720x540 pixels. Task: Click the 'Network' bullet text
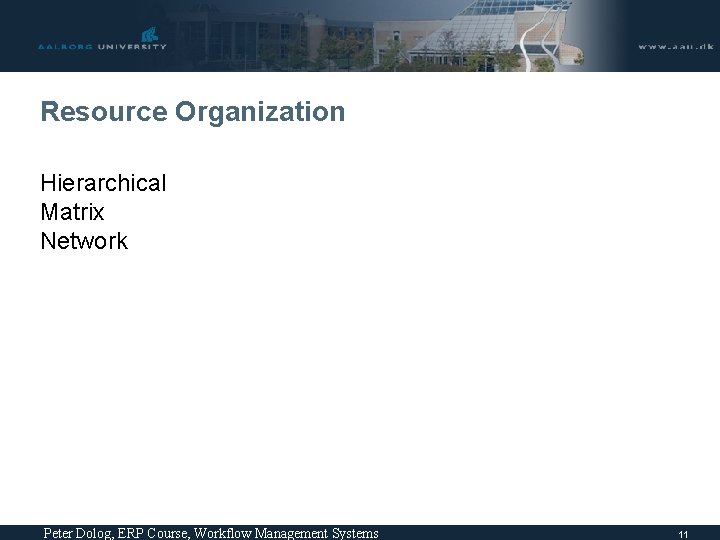84,241
